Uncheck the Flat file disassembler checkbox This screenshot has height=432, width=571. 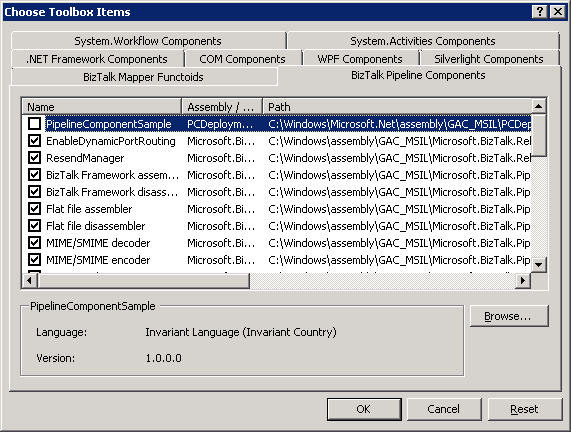click(x=35, y=226)
